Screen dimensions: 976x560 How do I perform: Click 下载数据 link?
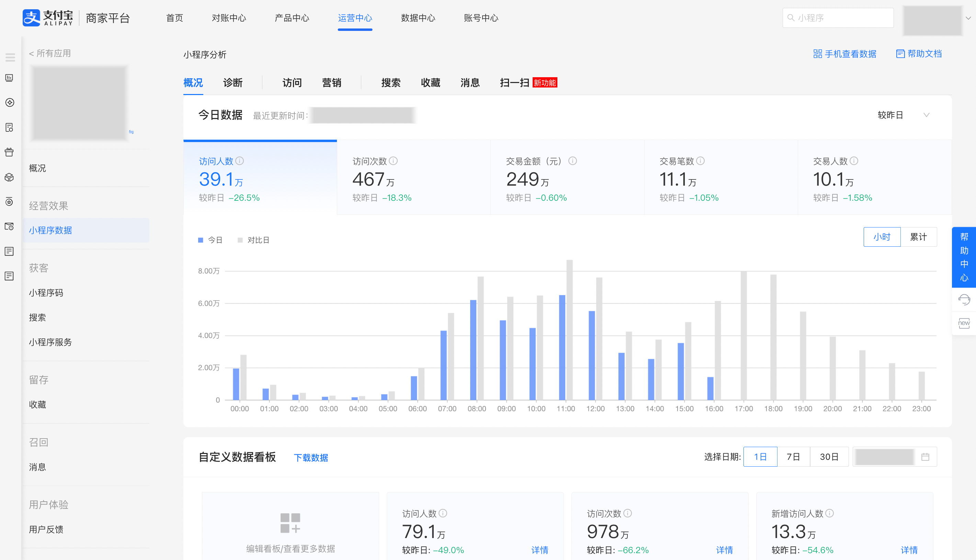pyautogui.click(x=311, y=458)
